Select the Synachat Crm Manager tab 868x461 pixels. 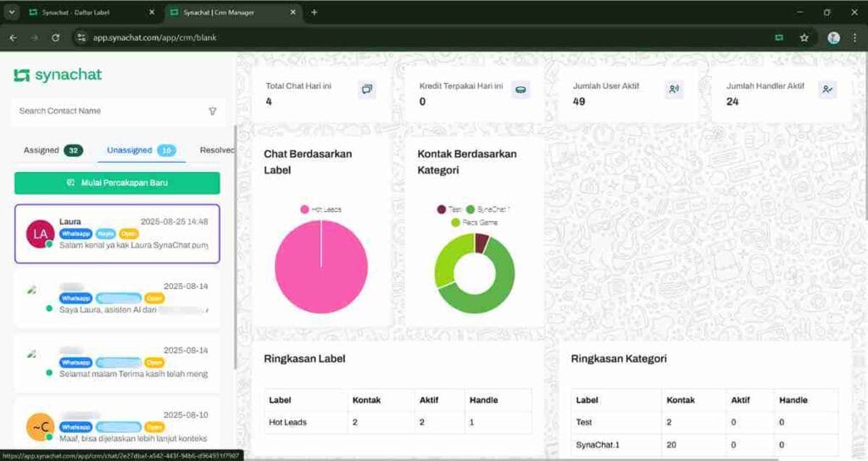[234, 12]
